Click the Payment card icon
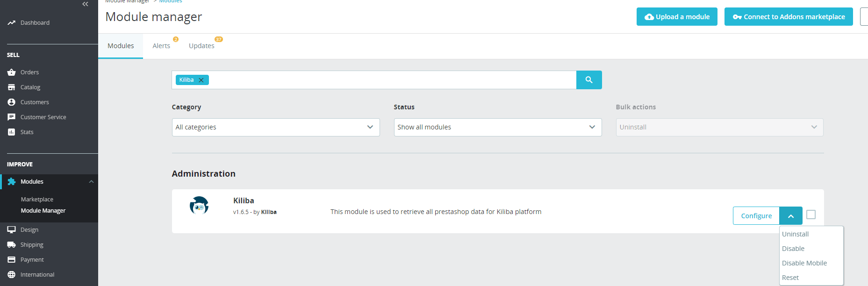This screenshot has height=286, width=868. 12,259
